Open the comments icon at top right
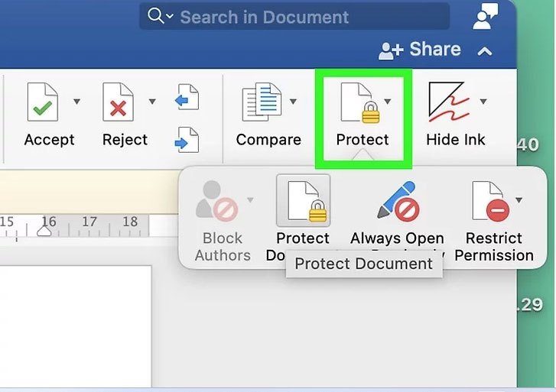Screen dimensions: 556x392 tap(485, 17)
